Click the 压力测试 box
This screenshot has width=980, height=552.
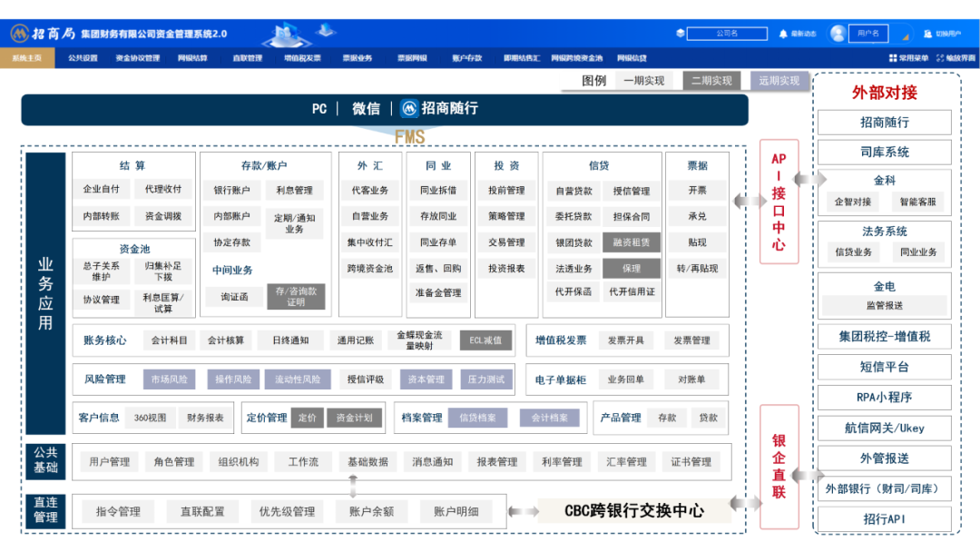pos(485,379)
